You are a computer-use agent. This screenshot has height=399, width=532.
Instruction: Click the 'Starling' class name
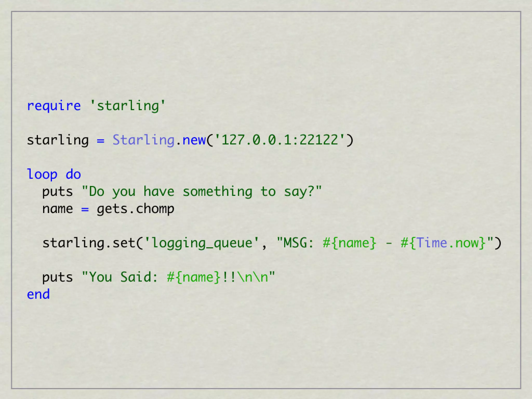[x=143, y=140]
